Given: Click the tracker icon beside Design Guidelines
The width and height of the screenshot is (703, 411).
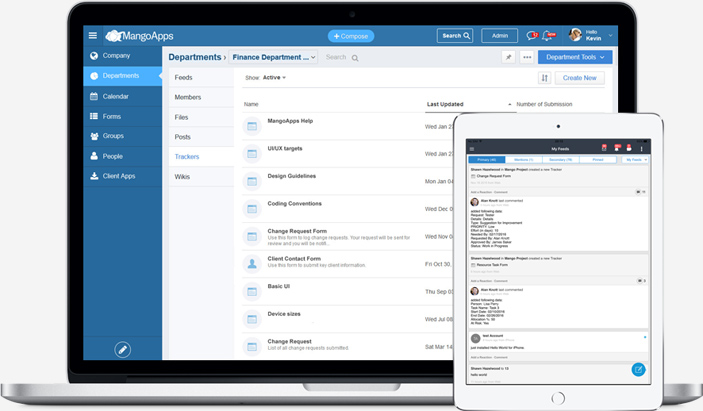Looking at the screenshot, I should tap(252, 182).
